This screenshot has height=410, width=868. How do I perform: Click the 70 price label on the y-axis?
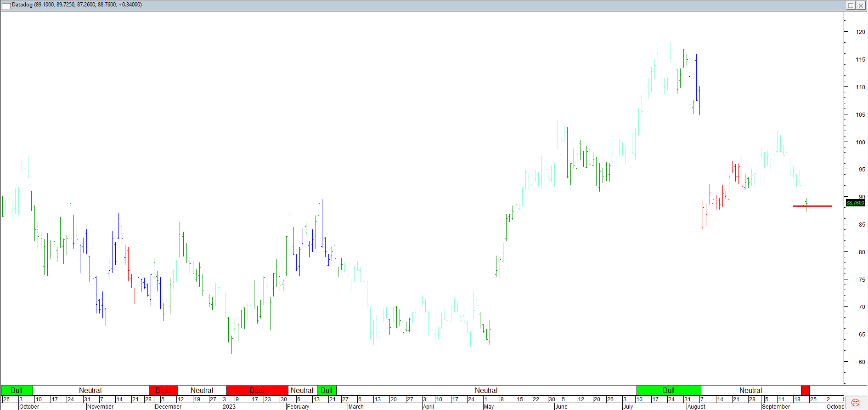point(862,307)
